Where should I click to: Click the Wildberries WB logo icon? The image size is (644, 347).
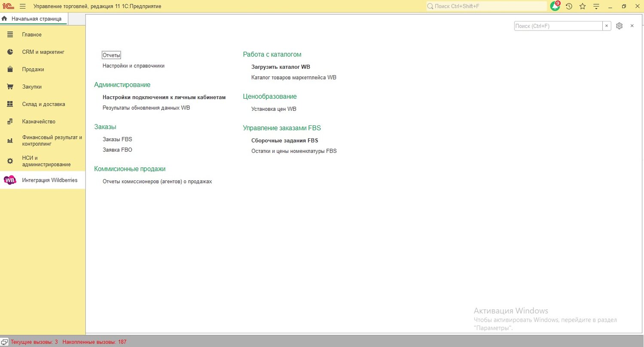tap(10, 180)
